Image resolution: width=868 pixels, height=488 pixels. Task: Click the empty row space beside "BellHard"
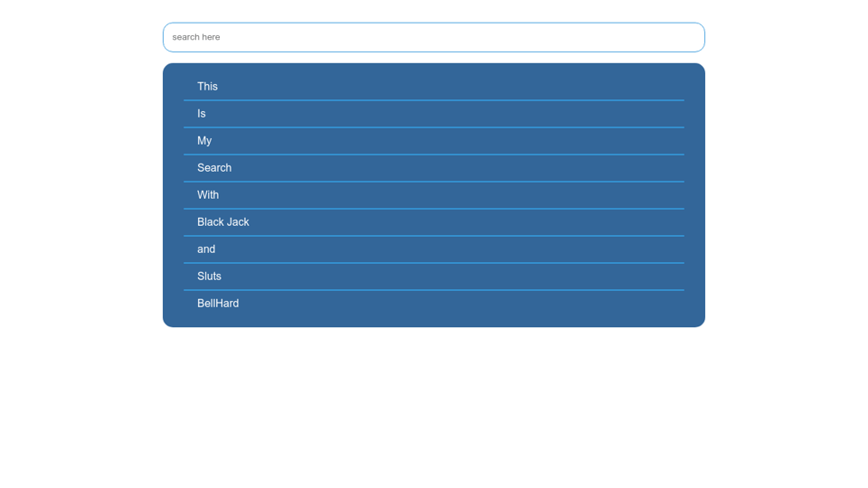tap(470, 304)
